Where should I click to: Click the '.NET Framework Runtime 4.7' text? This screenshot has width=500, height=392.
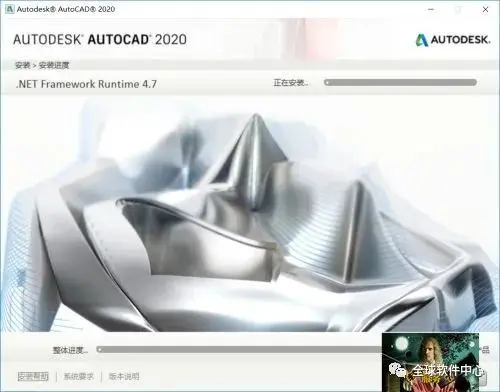pos(86,84)
